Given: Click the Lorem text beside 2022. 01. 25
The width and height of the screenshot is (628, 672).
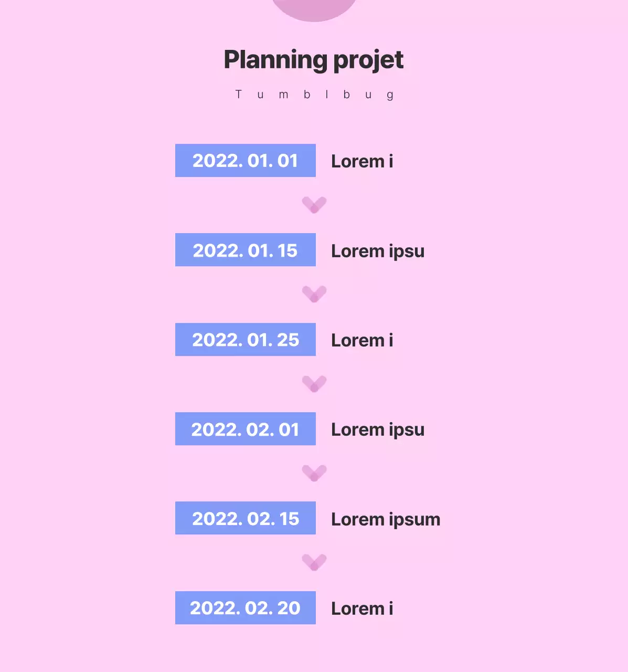Looking at the screenshot, I should (362, 340).
